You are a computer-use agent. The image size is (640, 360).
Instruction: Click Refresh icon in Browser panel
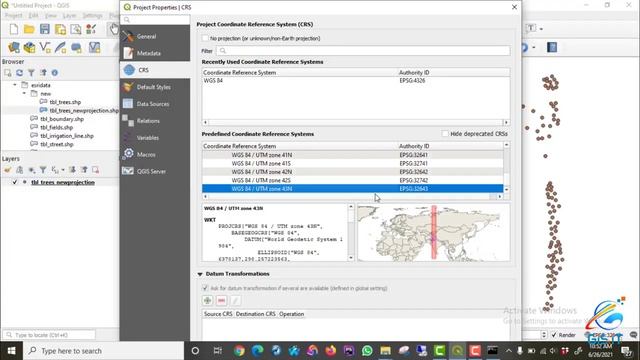[x=20, y=73]
